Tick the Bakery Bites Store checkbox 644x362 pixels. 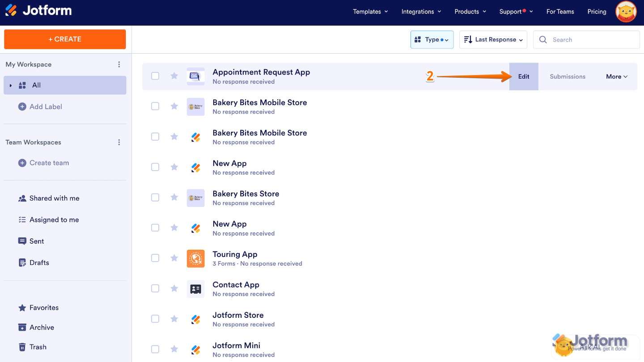tap(155, 198)
